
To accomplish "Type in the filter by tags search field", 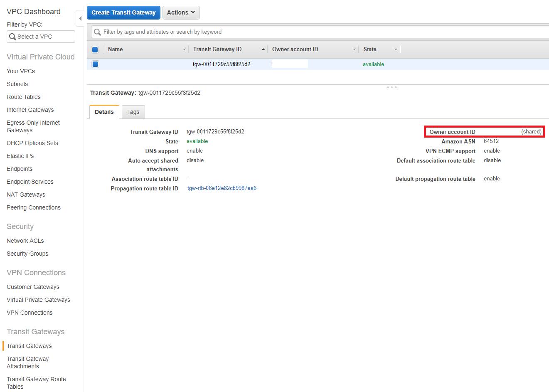I will (x=291, y=32).
